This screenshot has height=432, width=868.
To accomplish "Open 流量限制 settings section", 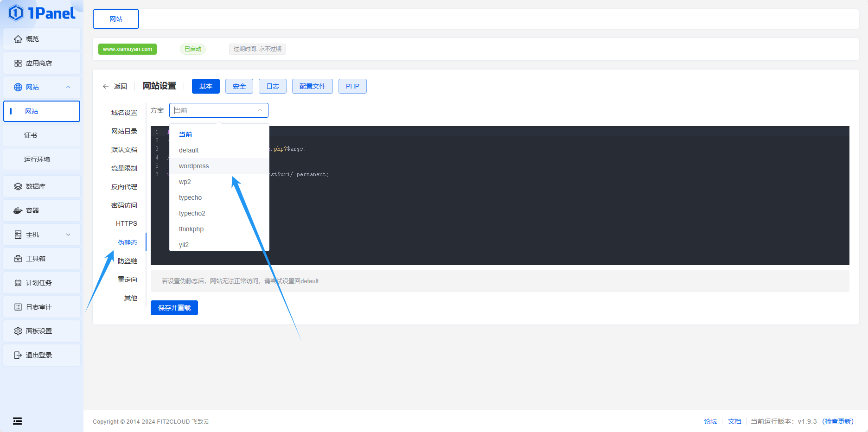I will (124, 168).
